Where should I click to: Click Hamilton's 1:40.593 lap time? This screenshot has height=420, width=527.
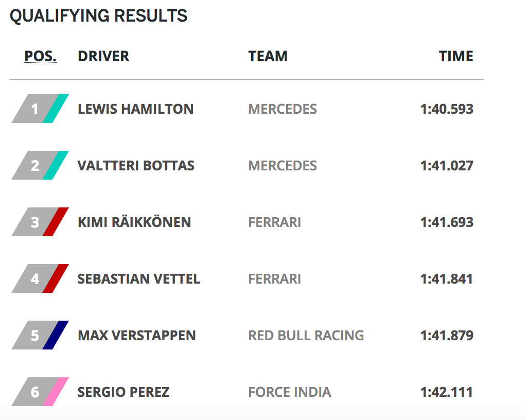click(446, 109)
